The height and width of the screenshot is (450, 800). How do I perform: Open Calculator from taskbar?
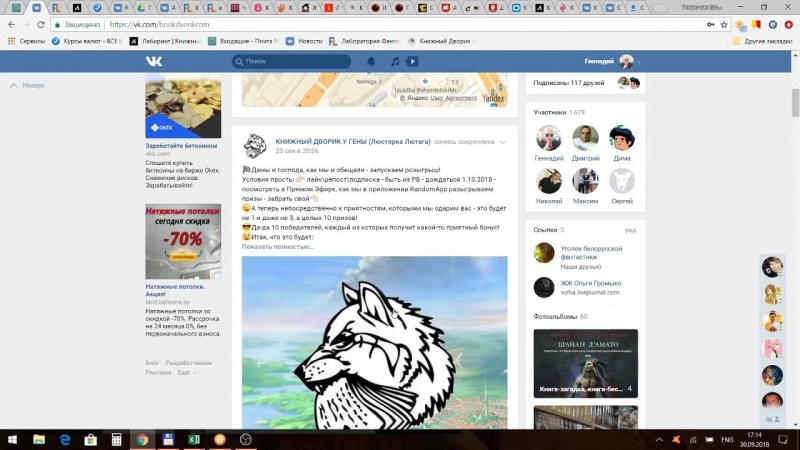(116, 440)
